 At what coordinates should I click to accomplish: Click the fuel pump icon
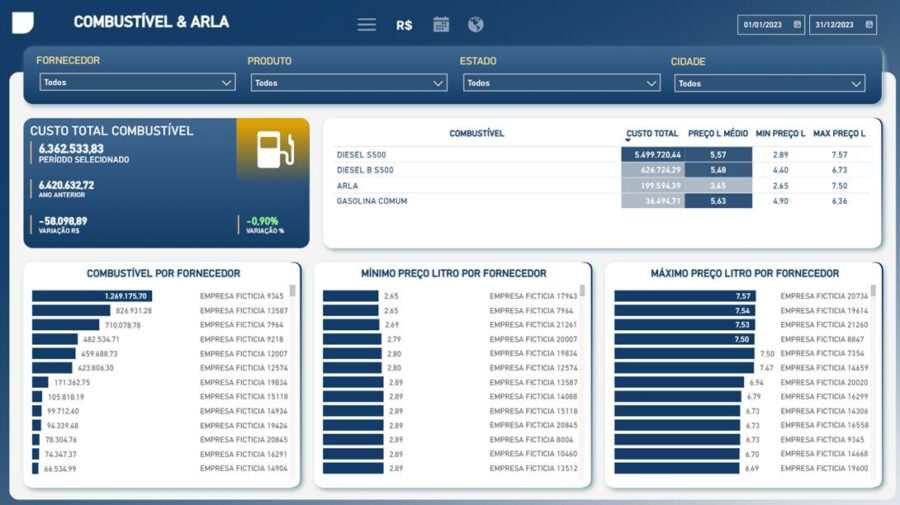(x=273, y=149)
